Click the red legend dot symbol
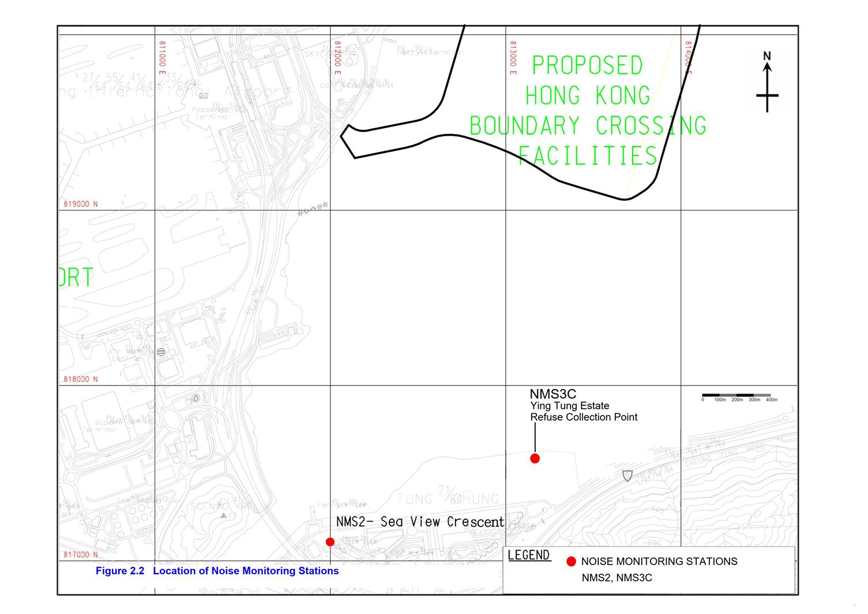 point(571,561)
